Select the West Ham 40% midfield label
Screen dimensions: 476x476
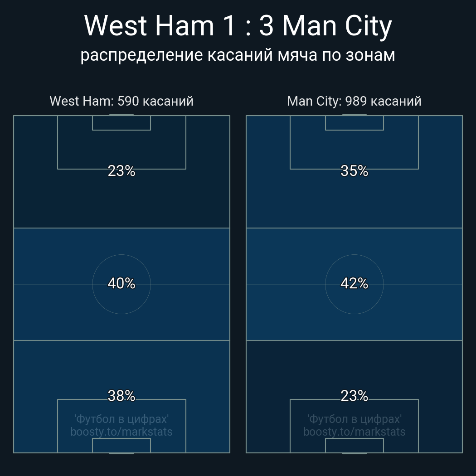click(x=121, y=283)
